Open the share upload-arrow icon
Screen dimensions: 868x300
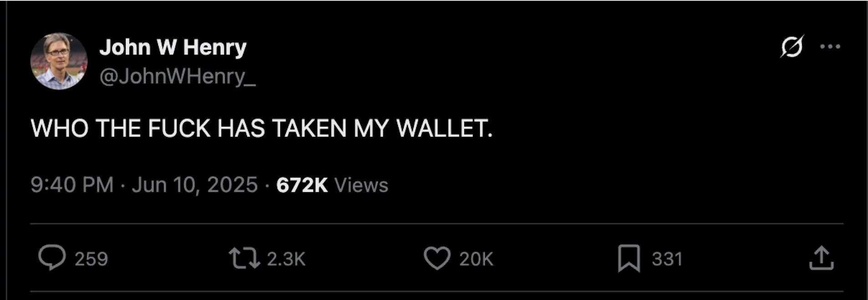point(821,258)
